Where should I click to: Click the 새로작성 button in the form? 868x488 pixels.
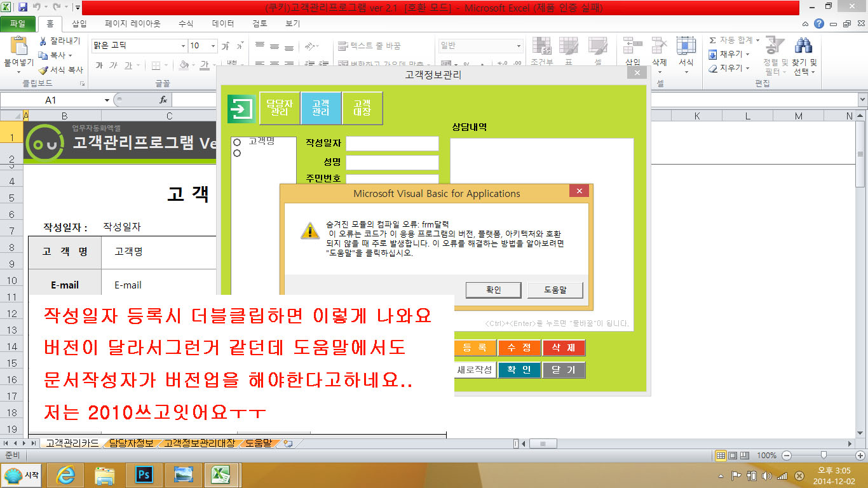[475, 370]
